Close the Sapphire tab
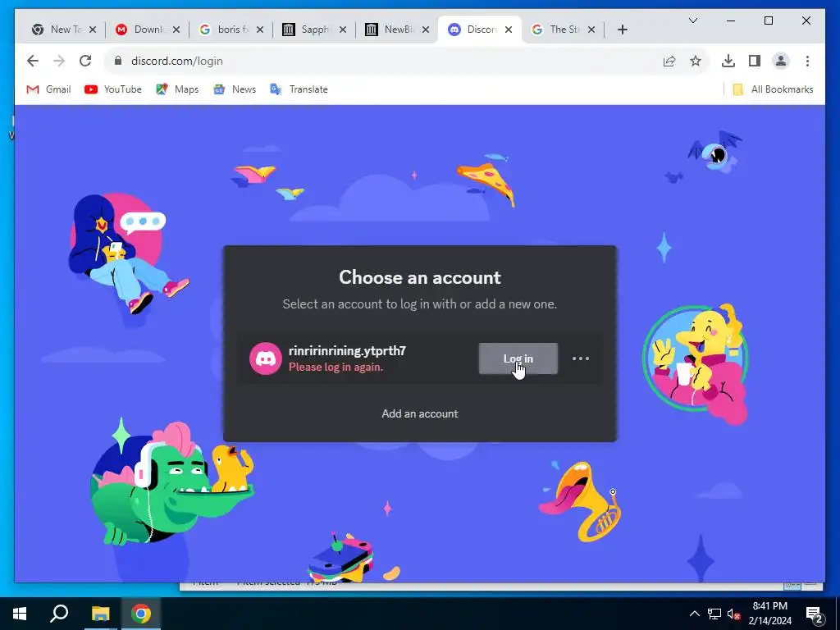840x630 pixels. coord(343,30)
